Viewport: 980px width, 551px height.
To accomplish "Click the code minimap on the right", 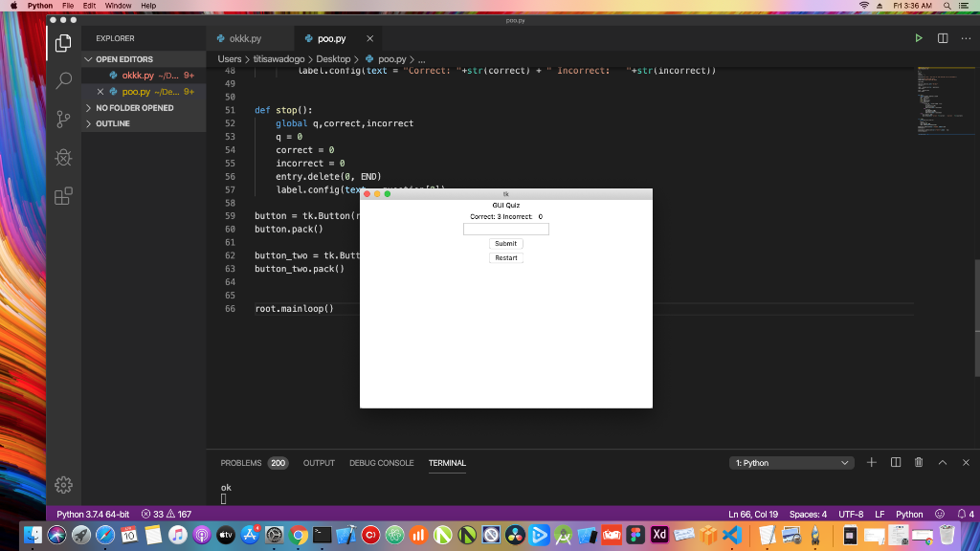I will point(946,99).
